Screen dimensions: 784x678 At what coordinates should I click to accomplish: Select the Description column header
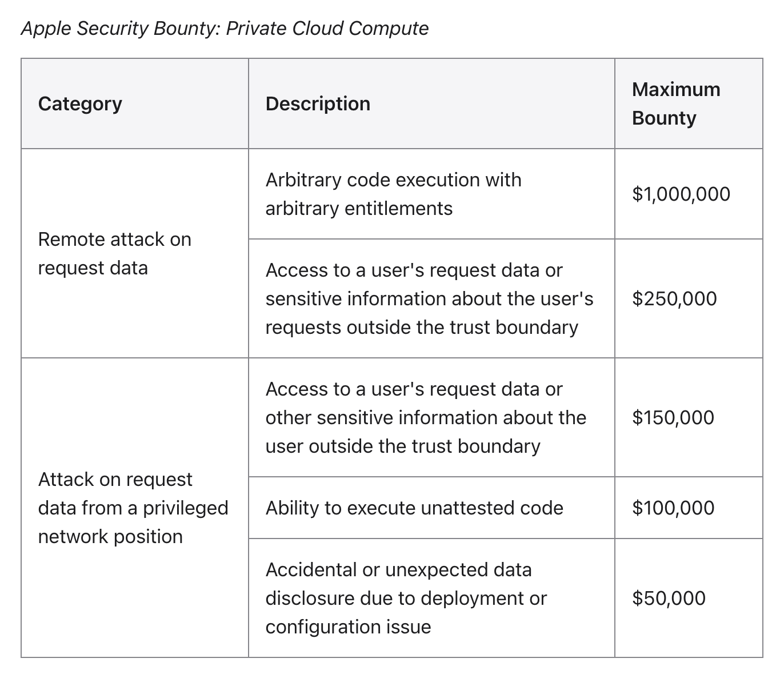click(x=318, y=103)
